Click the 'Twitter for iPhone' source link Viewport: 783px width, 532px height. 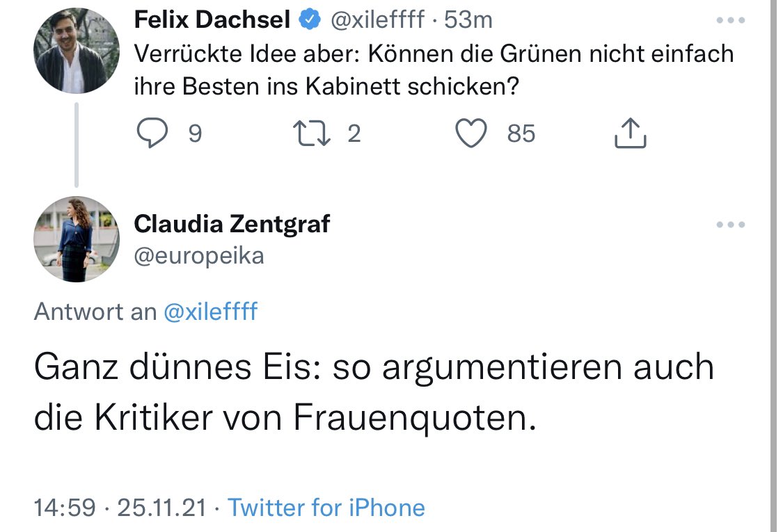point(326,508)
